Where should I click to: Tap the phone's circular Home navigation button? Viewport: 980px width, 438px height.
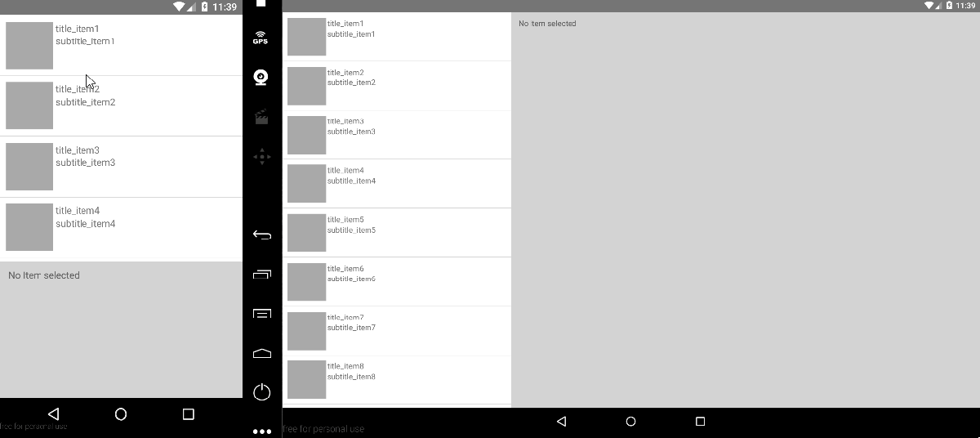coord(121,414)
